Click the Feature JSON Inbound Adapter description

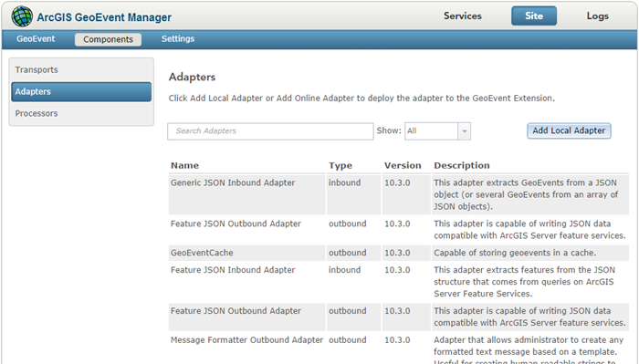(525, 282)
